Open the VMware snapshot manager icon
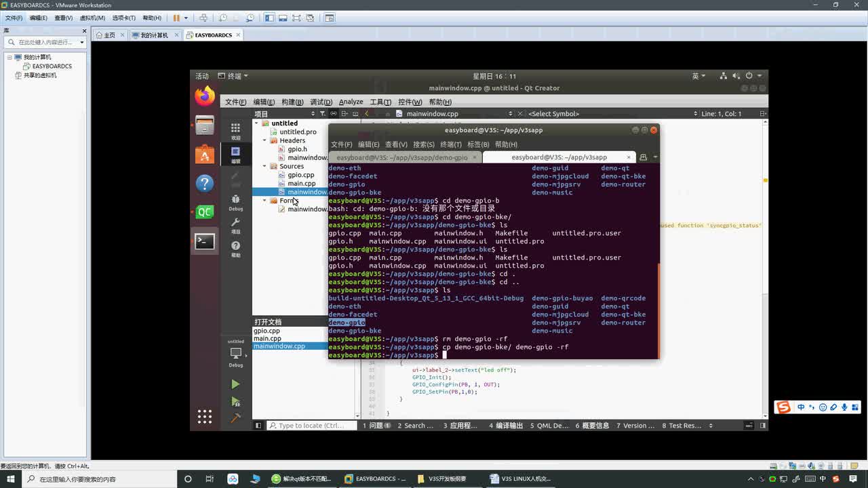The height and width of the screenshot is (488, 868). pos(250,18)
